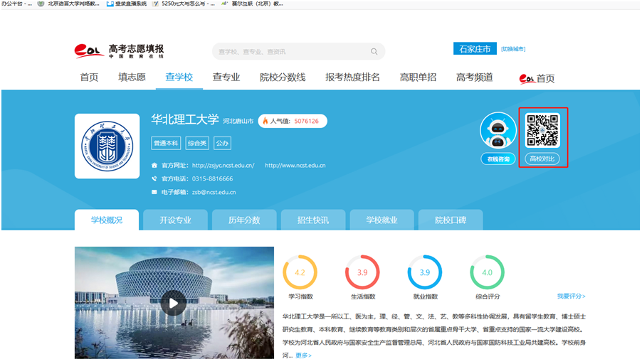The width and height of the screenshot is (642, 364).
Task: Click the 公办 tag
Action: click(x=222, y=143)
